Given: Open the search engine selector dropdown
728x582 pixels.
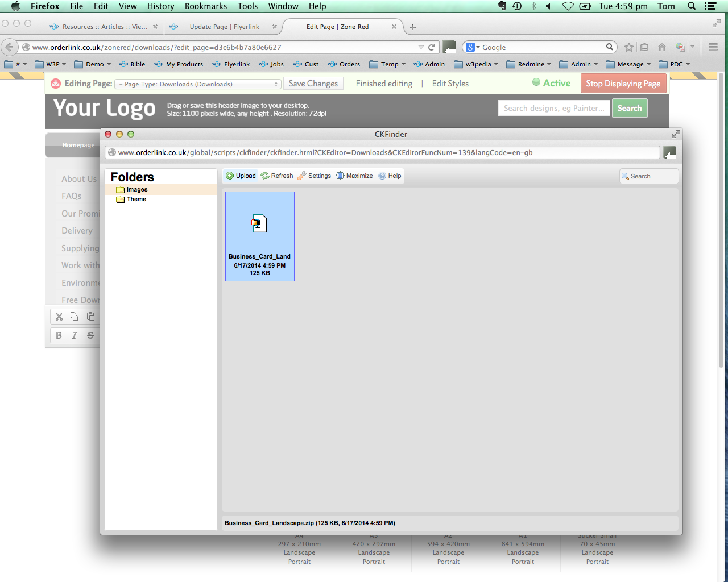Looking at the screenshot, I should [x=473, y=47].
